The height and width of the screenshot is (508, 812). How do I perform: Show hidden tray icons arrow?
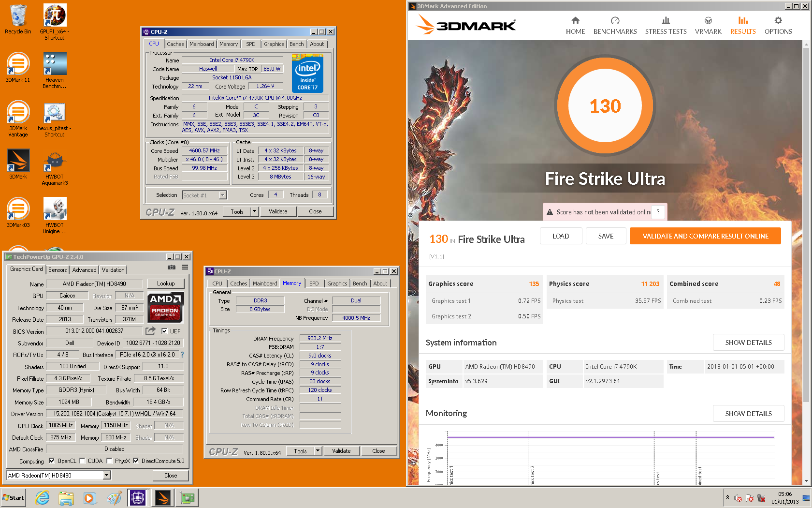point(727,497)
